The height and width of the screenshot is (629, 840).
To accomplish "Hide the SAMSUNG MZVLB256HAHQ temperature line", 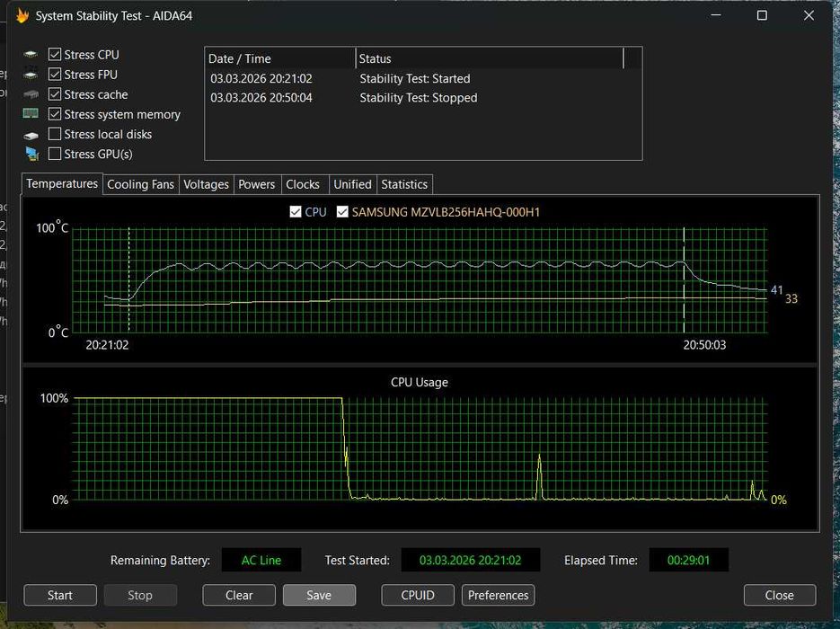I will click(342, 212).
